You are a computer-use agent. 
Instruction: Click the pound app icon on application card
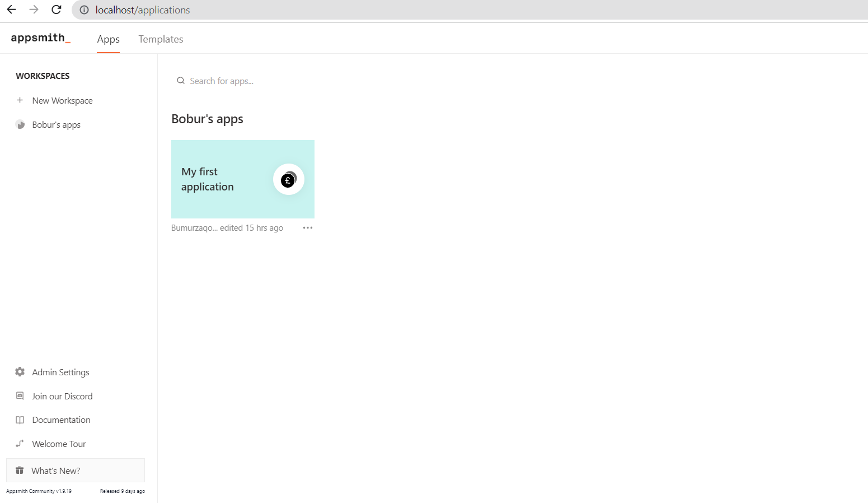pos(288,179)
